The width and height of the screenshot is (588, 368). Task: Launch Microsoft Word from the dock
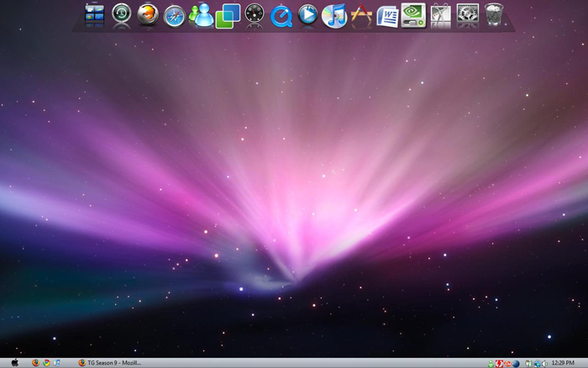tap(387, 14)
